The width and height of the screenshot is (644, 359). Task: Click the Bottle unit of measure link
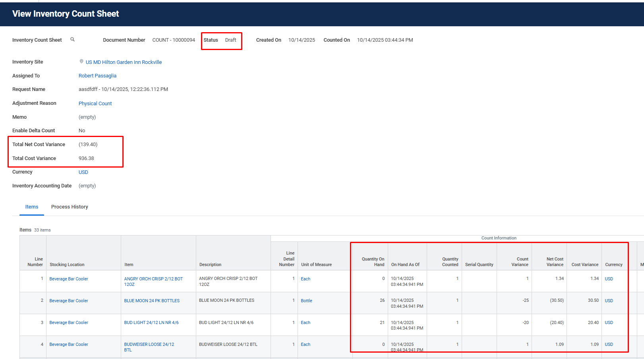pyautogui.click(x=306, y=301)
